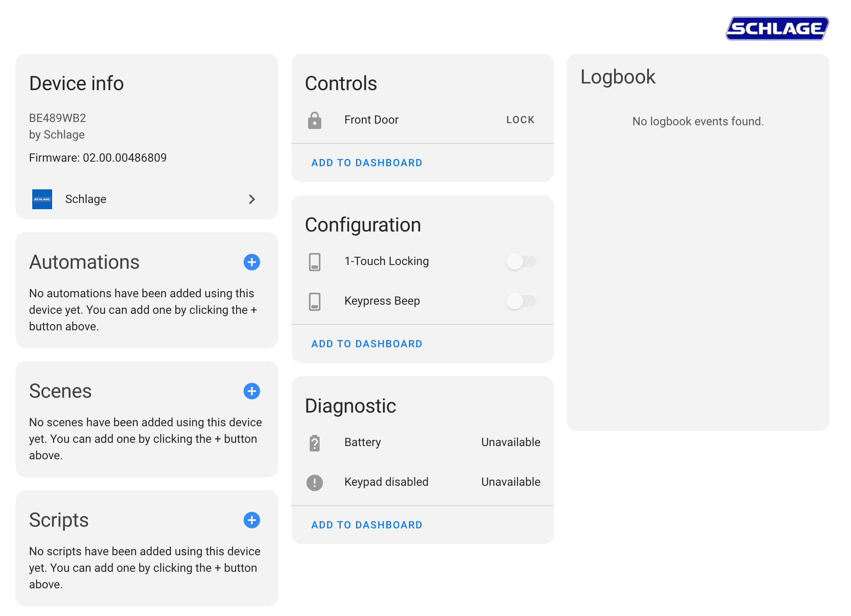The height and width of the screenshot is (616, 851).
Task: Enable the Keypress Beep toggle
Action: click(x=521, y=301)
